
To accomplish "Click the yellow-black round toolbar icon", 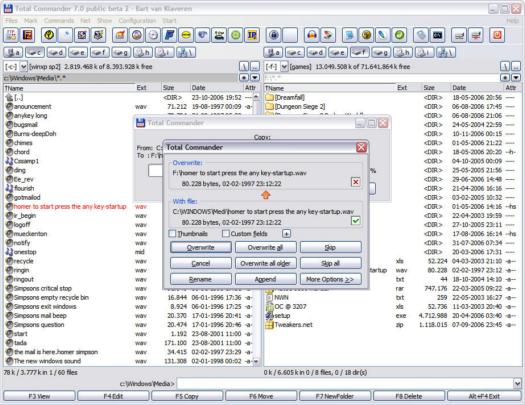I will point(49,35).
